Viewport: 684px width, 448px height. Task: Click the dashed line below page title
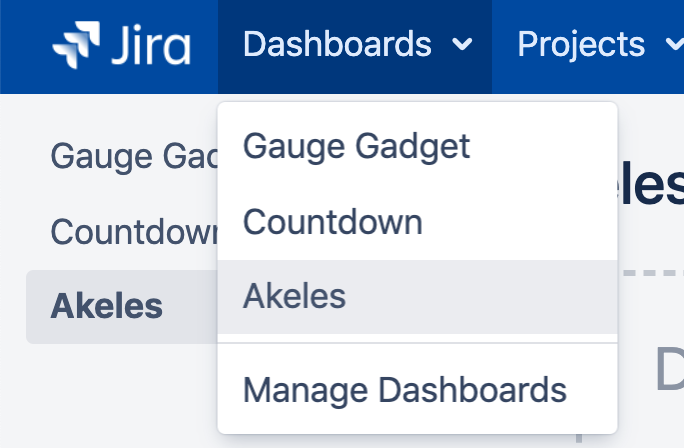pyautogui.click(x=650, y=272)
